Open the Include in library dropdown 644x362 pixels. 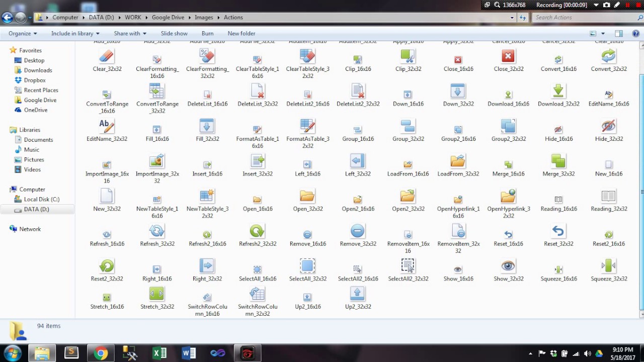coord(75,33)
